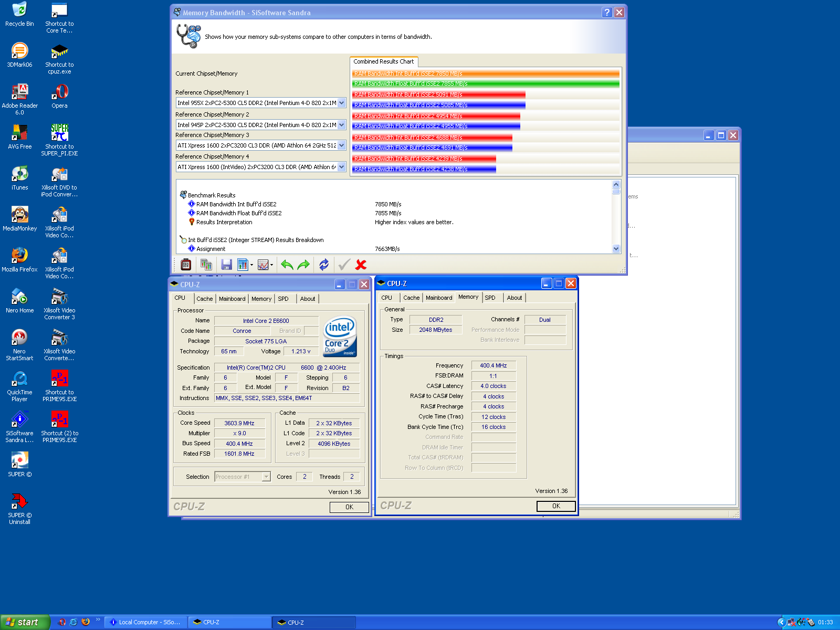Screen dimensions: 840x630
Task: Open the Mozilla Firefox desktop icon
Action: point(19,260)
